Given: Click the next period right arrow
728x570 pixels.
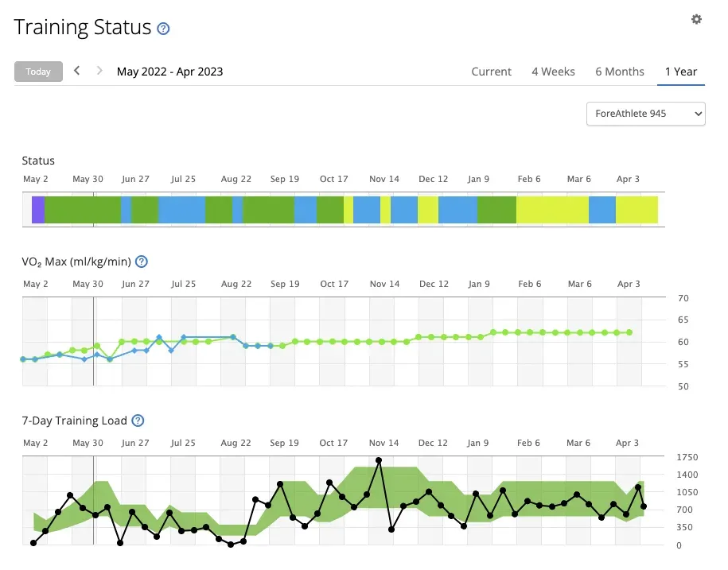Looking at the screenshot, I should click(99, 71).
